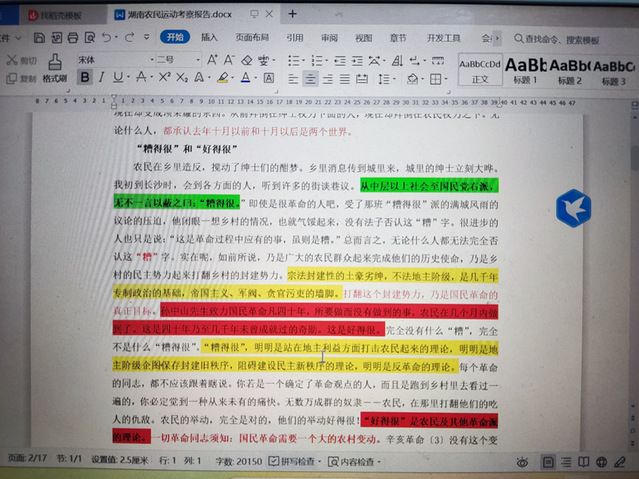Screen dimensions: 639x479
Task: Click the Undo arrow icon
Action: pyautogui.click(x=105, y=37)
